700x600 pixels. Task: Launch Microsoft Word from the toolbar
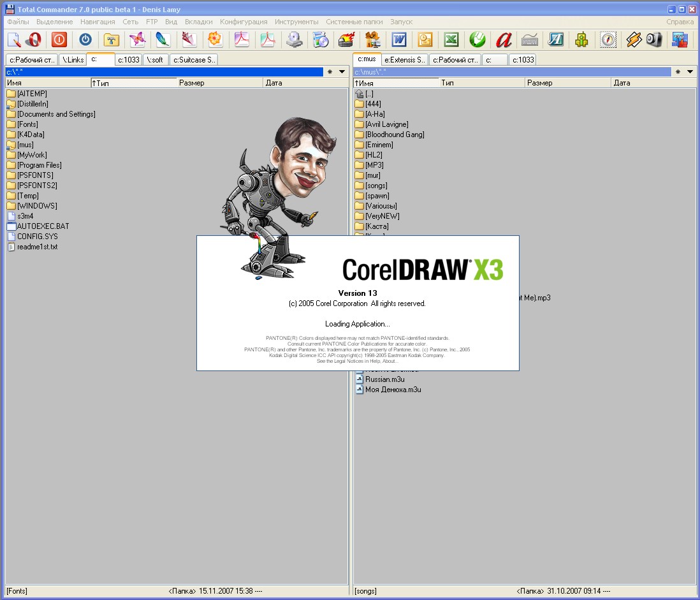398,40
